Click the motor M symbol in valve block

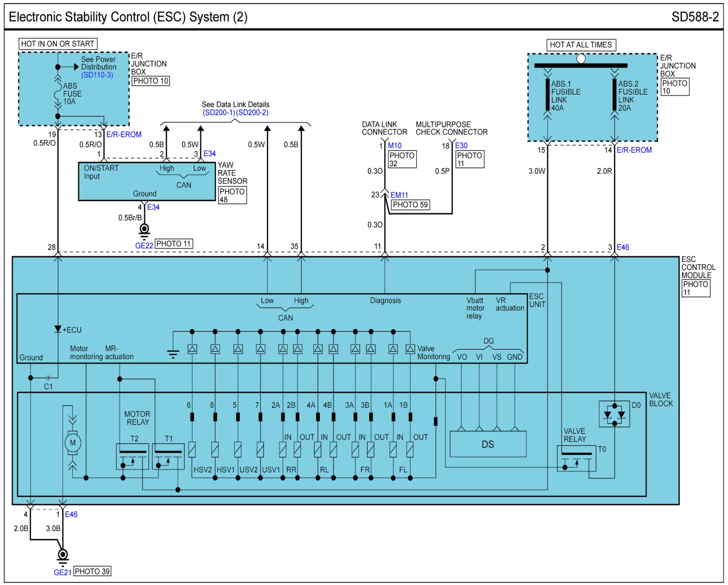[73, 443]
